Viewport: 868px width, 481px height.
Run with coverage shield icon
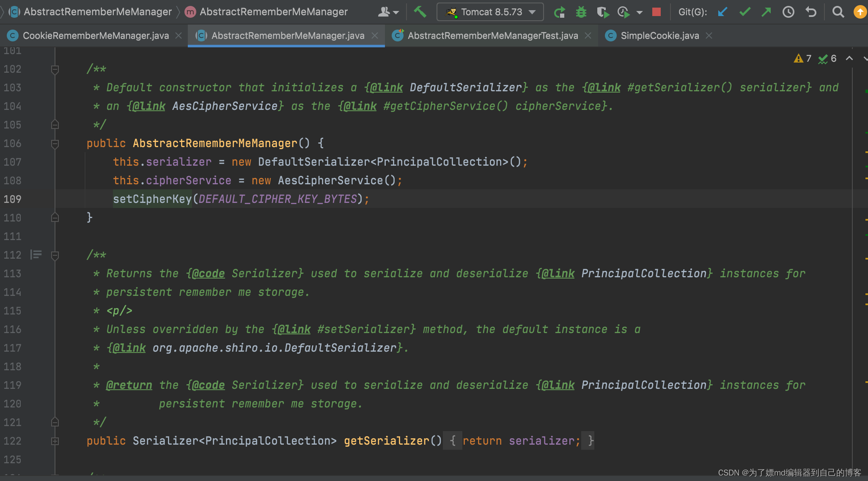603,12
